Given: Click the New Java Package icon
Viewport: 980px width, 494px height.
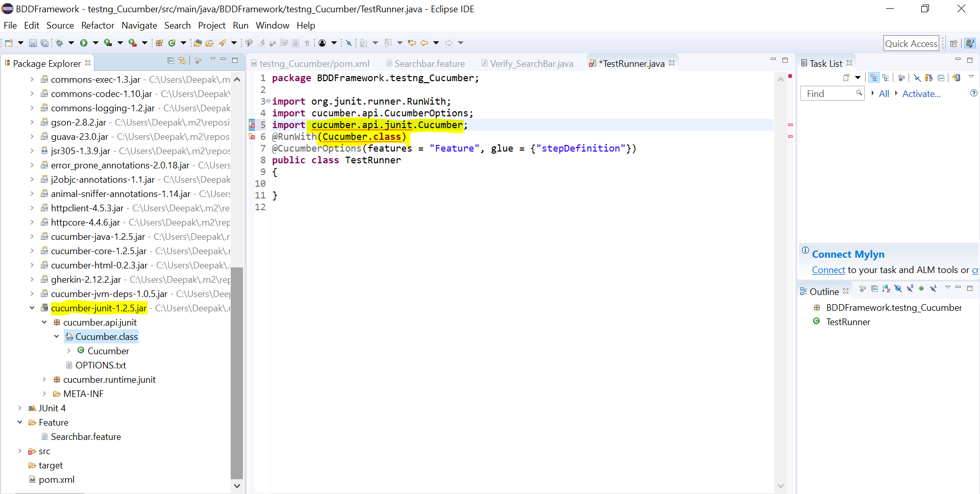Looking at the screenshot, I should pos(159,43).
